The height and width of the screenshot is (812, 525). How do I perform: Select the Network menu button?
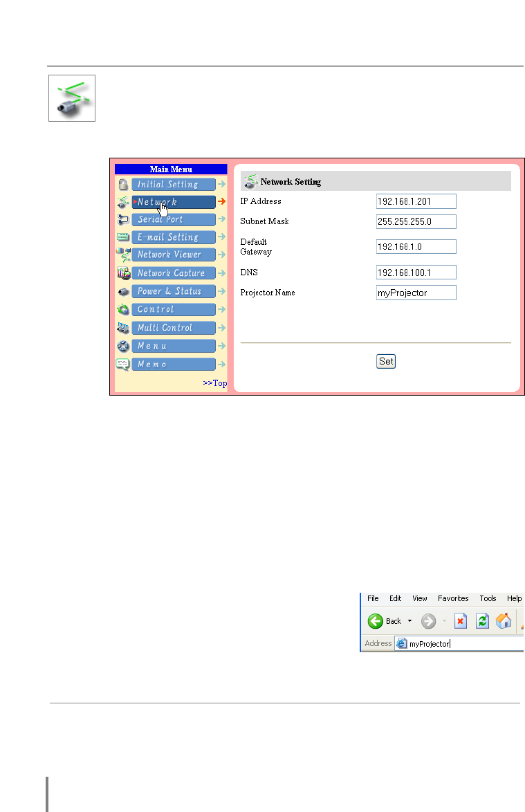click(174, 202)
